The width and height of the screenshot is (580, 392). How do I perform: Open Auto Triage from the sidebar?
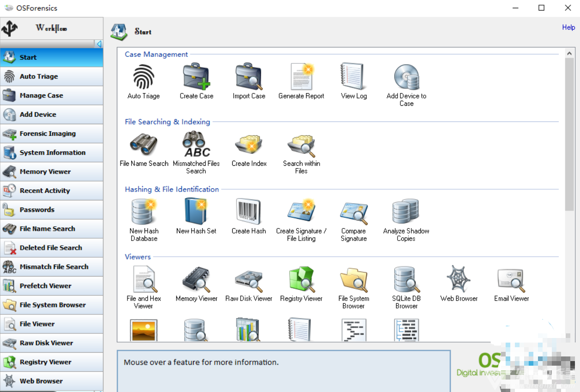[x=52, y=76]
